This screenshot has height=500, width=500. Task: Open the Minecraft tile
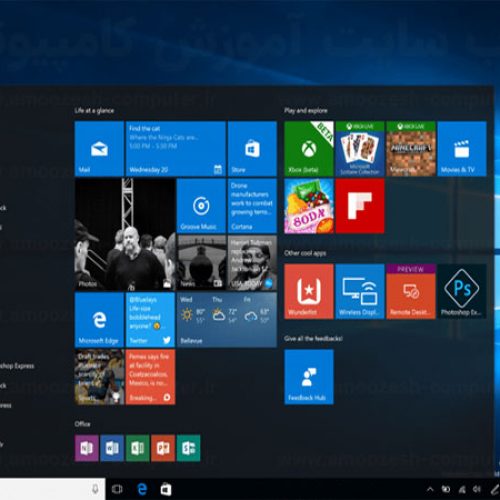(x=411, y=149)
